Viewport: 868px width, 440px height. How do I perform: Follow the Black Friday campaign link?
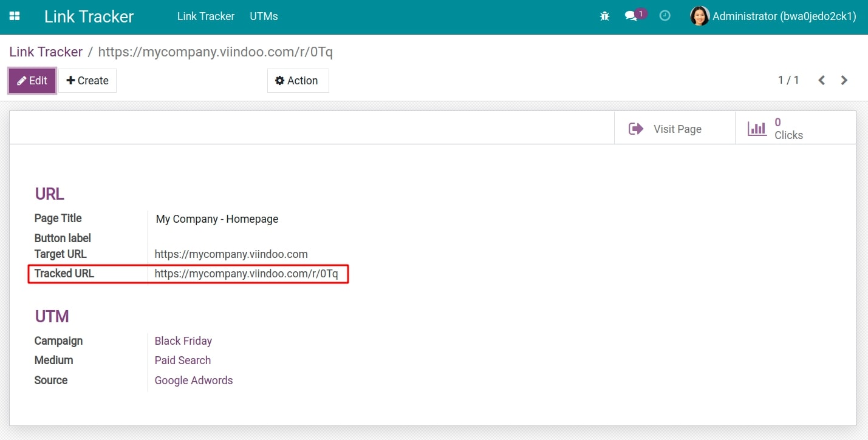[183, 341]
